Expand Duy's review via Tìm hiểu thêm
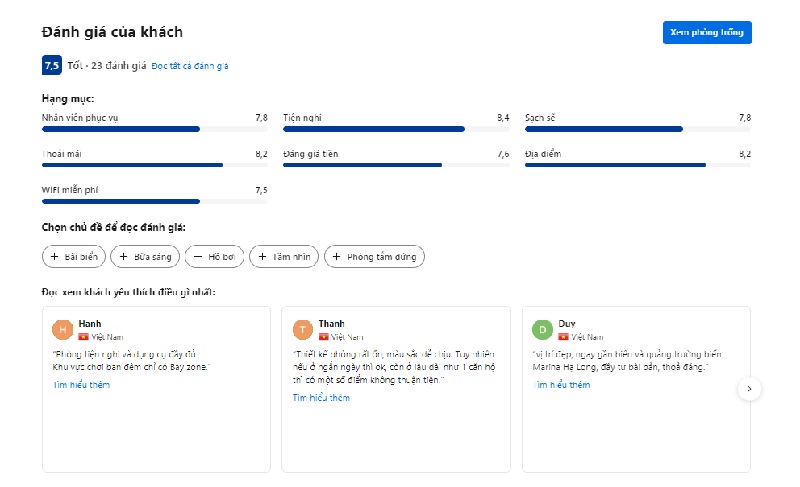Viewport: 800px width, 487px height. 561,385
